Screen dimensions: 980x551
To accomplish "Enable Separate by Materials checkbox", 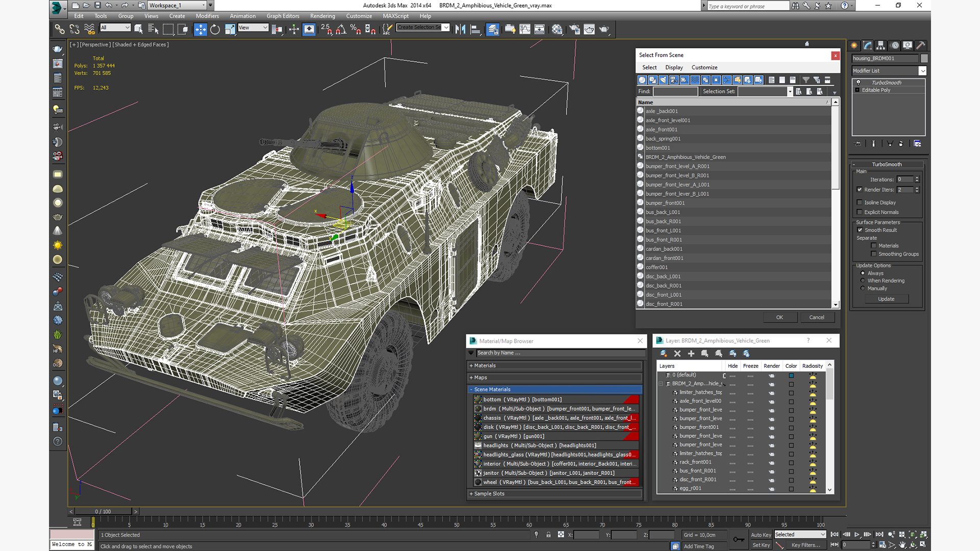I will pos(874,246).
